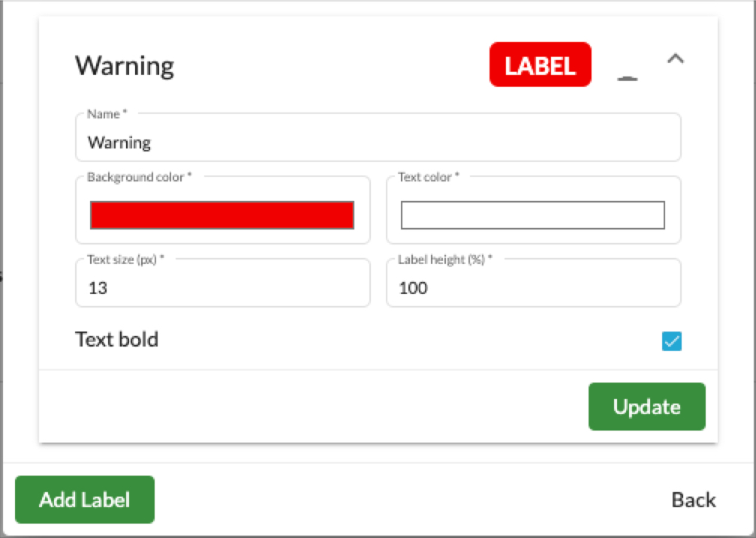Click the Warning panel heading text
Screen dimensions: 756x538
[125, 65]
